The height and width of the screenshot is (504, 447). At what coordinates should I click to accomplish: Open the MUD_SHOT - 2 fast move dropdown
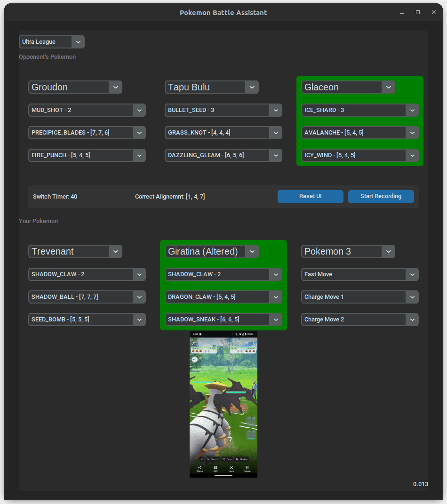click(x=87, y=110)
